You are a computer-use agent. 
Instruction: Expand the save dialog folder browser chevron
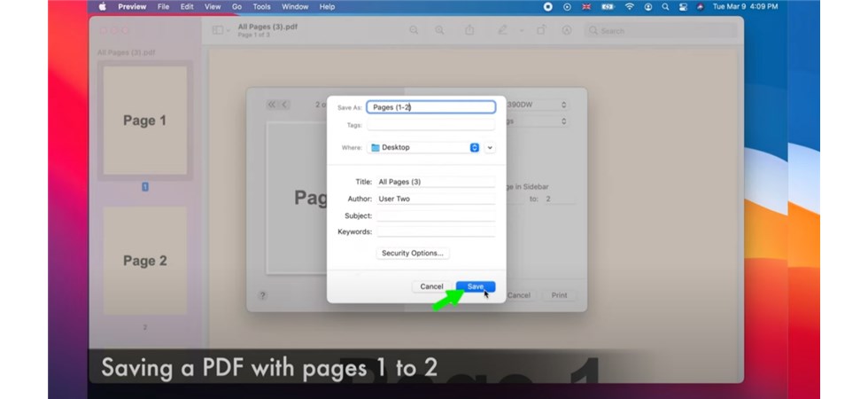[x=490, y=147]
